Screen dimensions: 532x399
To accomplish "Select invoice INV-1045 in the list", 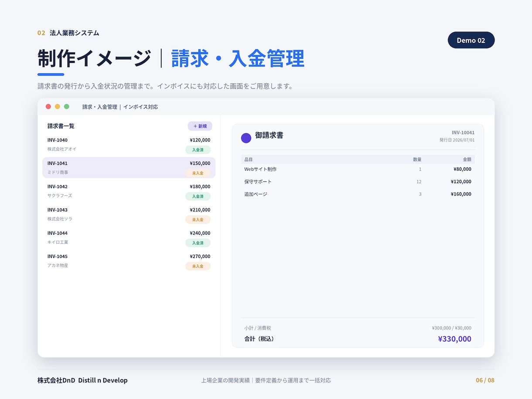I will 129,261.
